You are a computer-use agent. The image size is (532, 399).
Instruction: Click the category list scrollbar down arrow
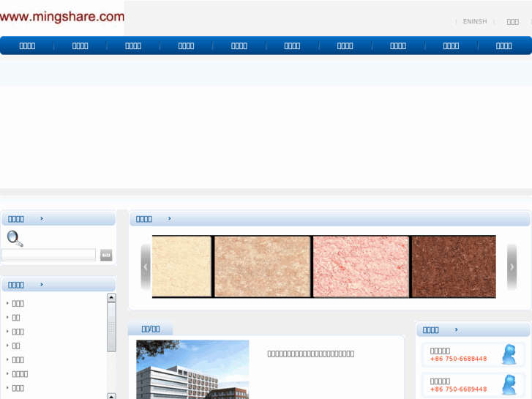pyautogui.click(x=111, y=396)
